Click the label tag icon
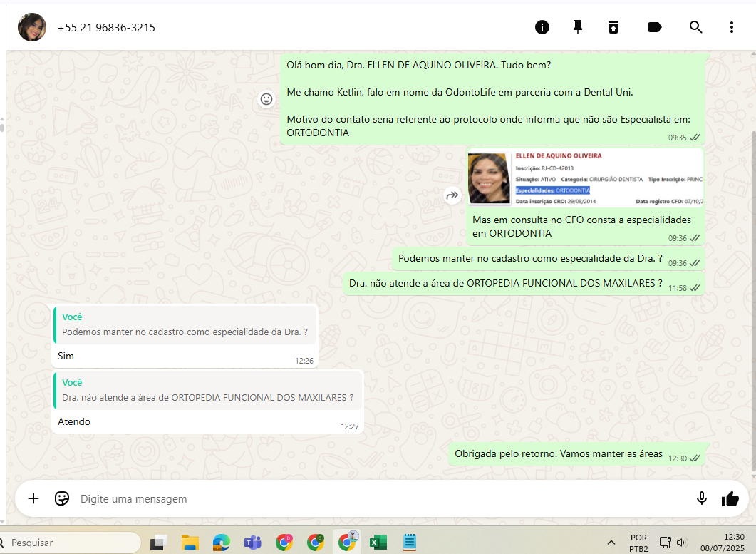 coord(654,27)
